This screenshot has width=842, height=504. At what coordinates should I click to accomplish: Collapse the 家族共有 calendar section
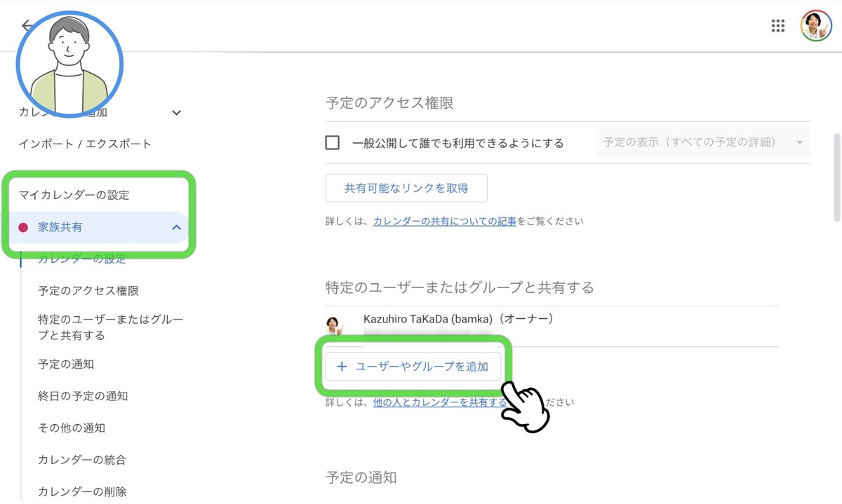(x=177, y=227)
